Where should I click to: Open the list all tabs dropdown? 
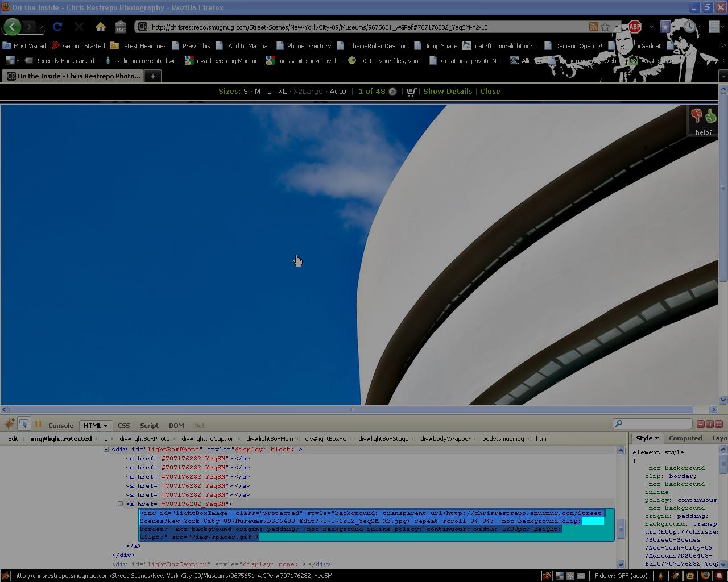pos(723,76)
